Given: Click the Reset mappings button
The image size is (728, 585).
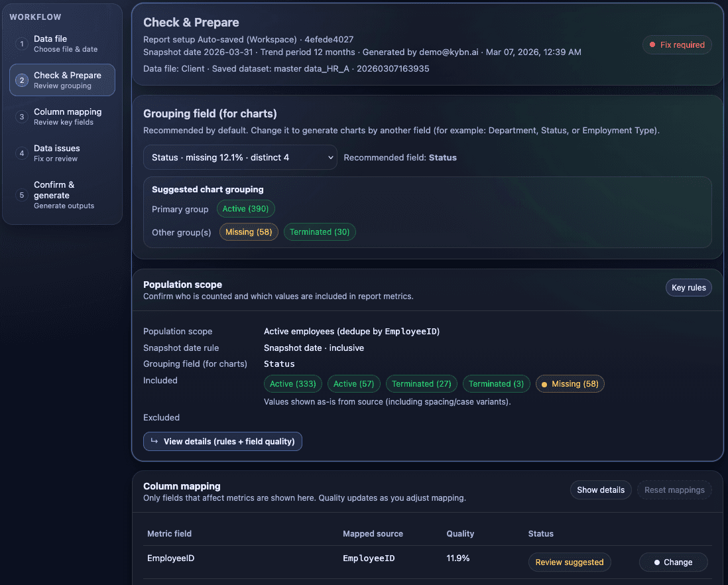Looking at the screenshot, I should (x=674, y=489).
